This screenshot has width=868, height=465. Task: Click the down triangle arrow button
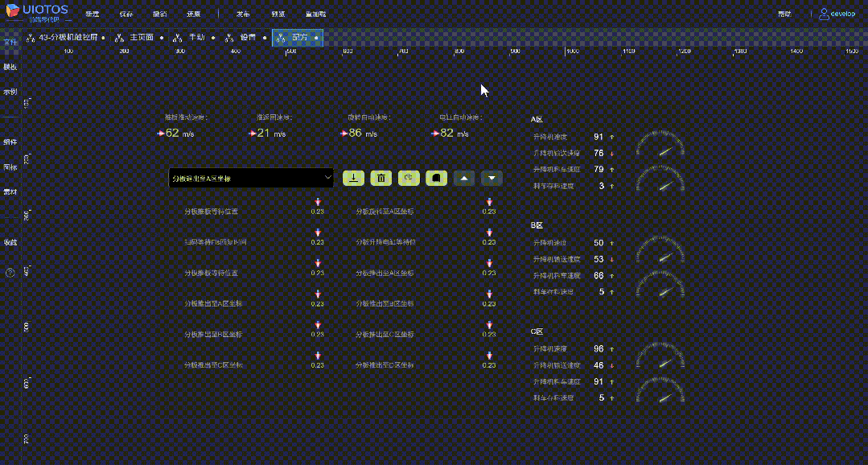[x=492, y=178]
